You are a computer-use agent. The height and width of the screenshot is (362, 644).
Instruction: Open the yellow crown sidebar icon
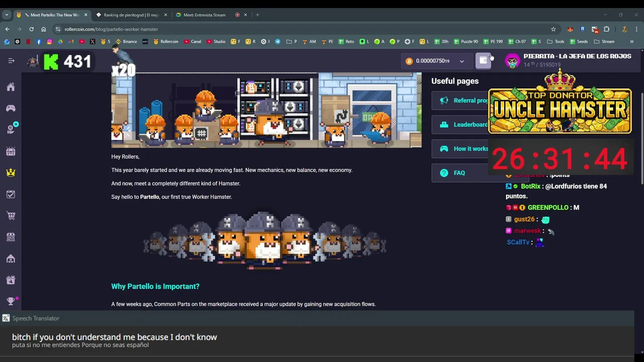(11, 172)
